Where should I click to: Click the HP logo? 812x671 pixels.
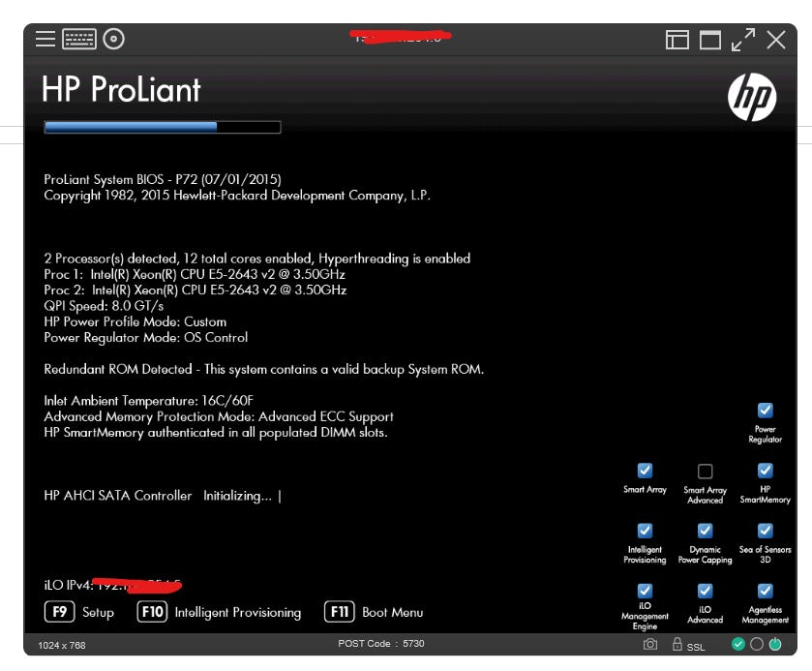coord(752,97)
